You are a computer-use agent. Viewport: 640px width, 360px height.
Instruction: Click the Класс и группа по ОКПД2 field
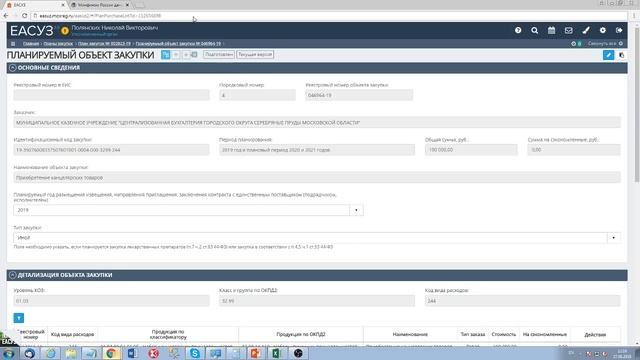[317, 301]
